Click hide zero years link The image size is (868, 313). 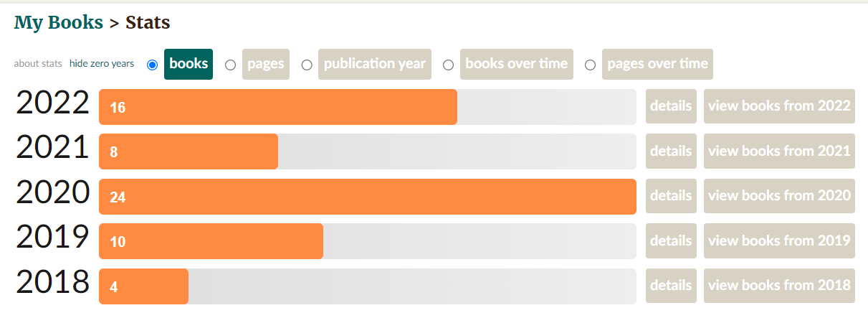[x=102, y=64]
